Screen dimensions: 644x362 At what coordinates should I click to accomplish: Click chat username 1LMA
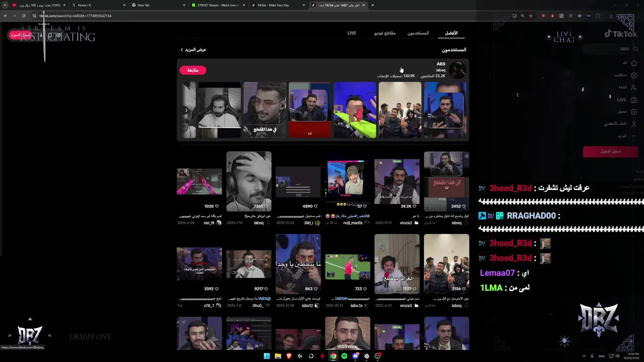[492, 288]
